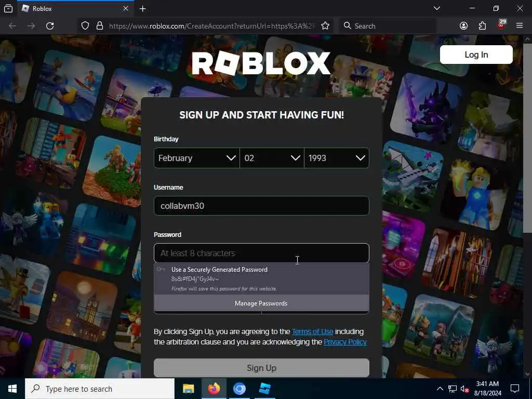Open the Privacy Policy link
Viewport: 532px width, 399px height.
(x=345, y=342)
